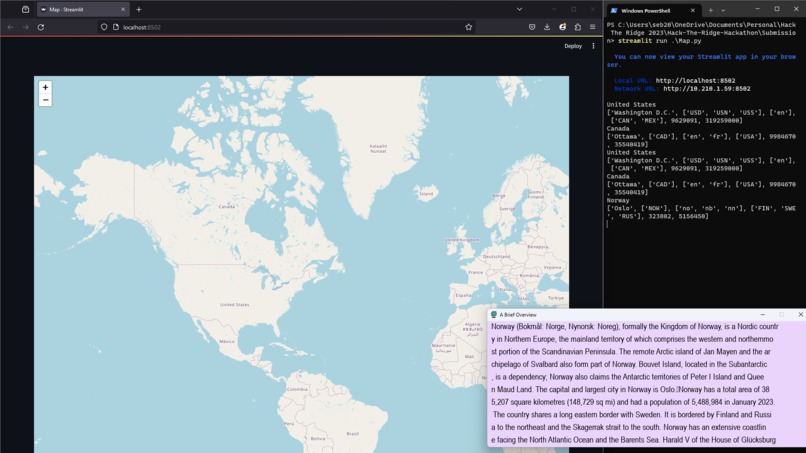Open the Firefox downloads panel

[547, 27]
